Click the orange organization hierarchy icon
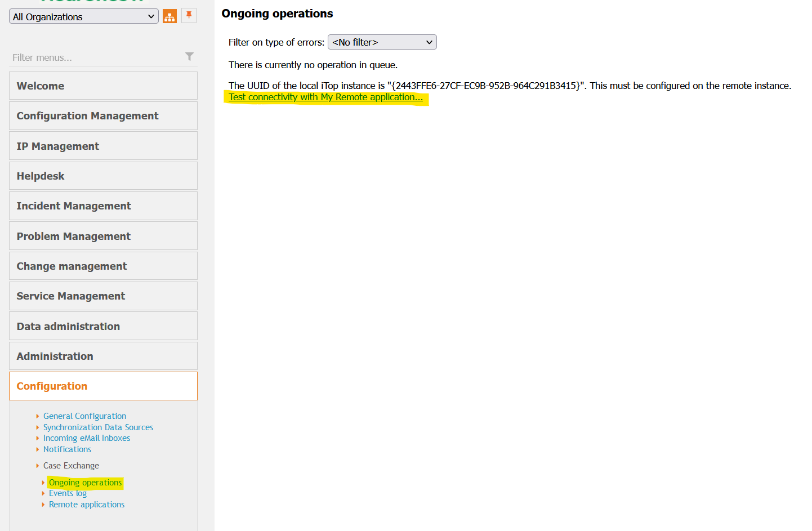Screen dimensions: 812x531 click(x=169, y=16)
